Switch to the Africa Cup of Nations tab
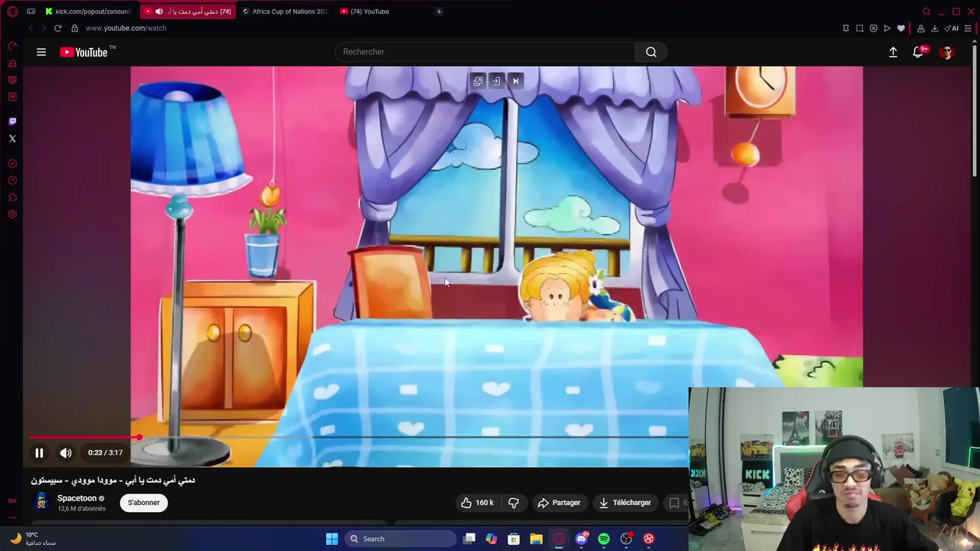The image size is (980, 551). pos(285,11)
